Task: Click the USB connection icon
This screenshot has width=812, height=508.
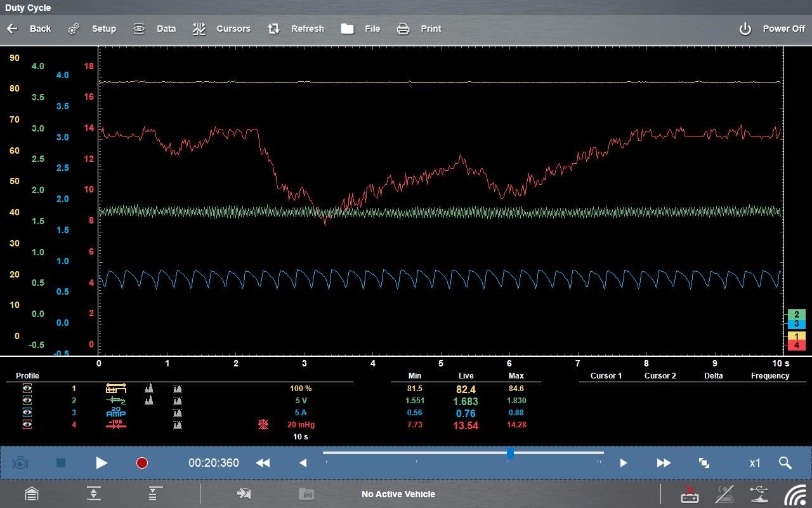Action: pyautogui.click(x=759, y=494)
